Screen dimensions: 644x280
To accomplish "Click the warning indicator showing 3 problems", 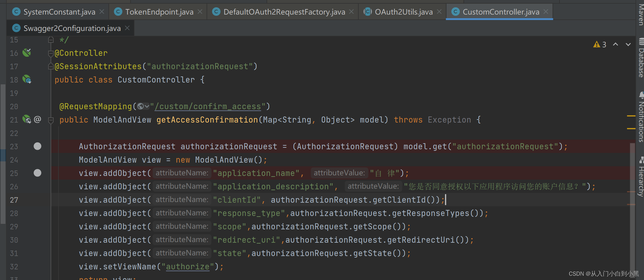I will pos(600,45).
